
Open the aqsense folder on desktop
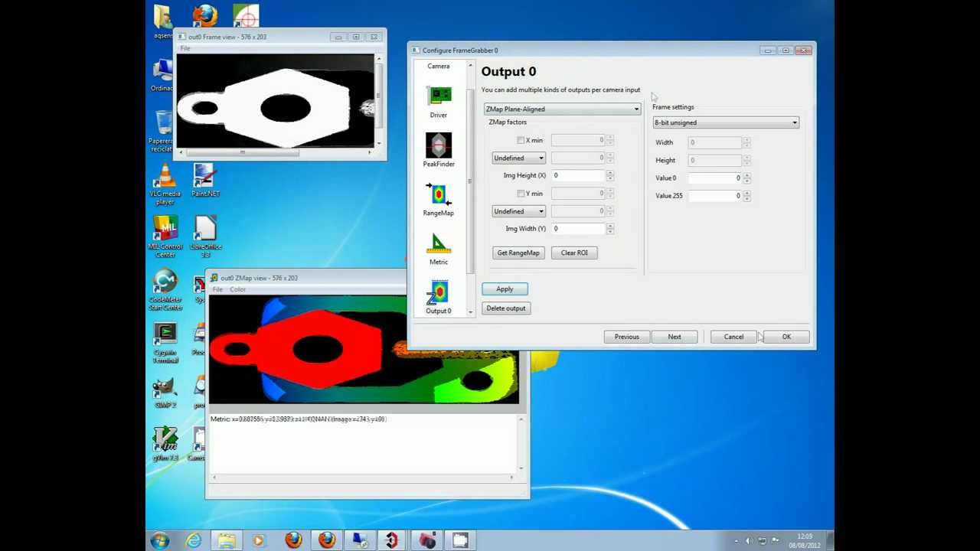tap(162, 21)
